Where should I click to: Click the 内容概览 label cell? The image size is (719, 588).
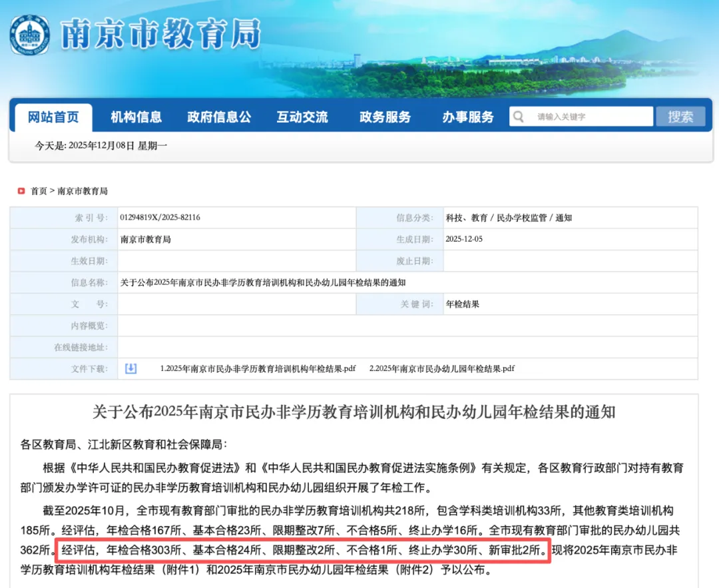pyautogui.click(x=64, y=326)
